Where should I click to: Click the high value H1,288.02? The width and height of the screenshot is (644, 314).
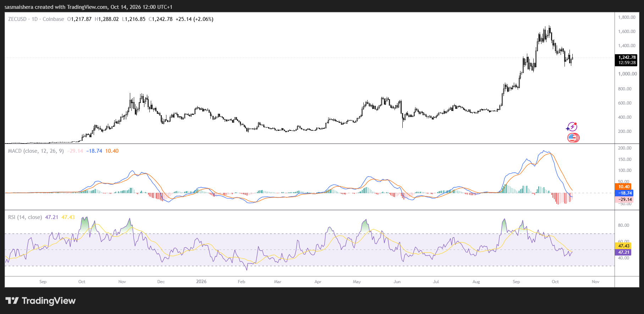tap(107, 19)
